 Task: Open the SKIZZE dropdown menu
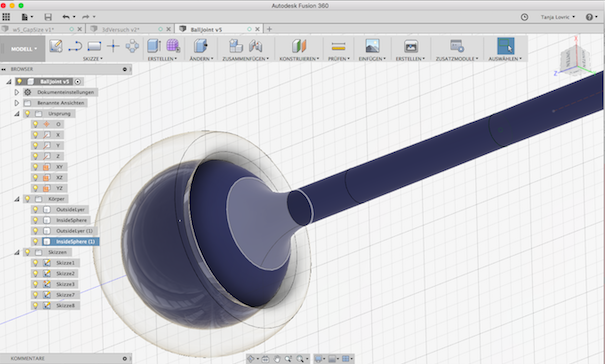click(x=93, y=59)
